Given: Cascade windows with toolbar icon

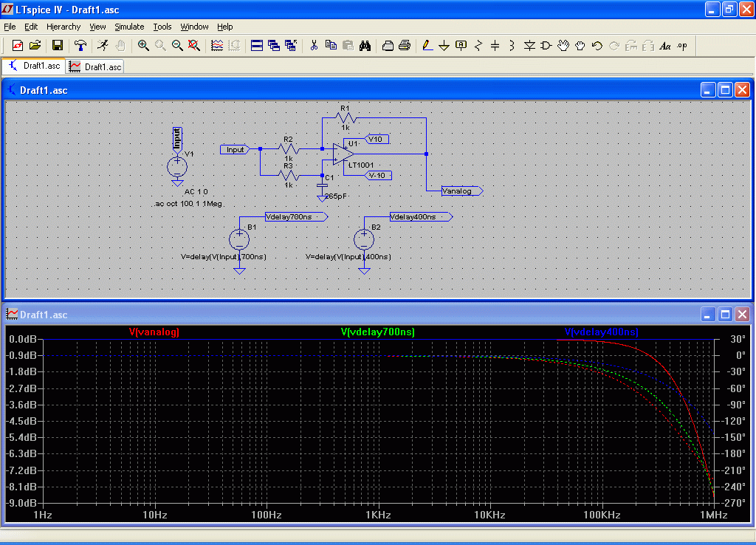Looking at the screenshot, I should coord(274,45).
